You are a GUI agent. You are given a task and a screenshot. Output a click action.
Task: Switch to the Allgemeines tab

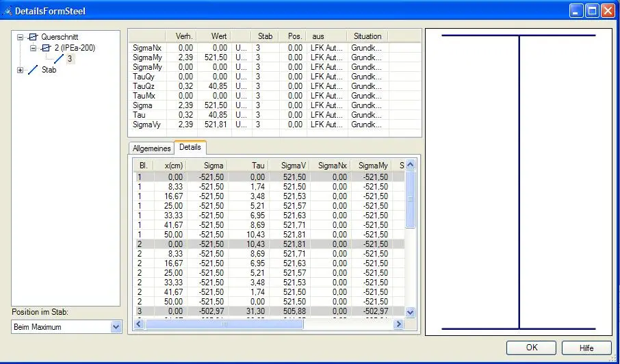(x=152, y=148)
